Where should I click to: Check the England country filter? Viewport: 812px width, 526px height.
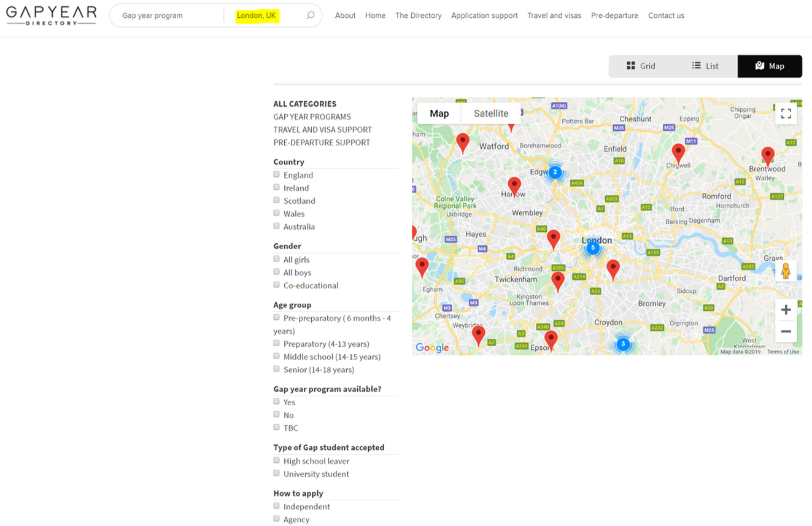click(277, 175)
